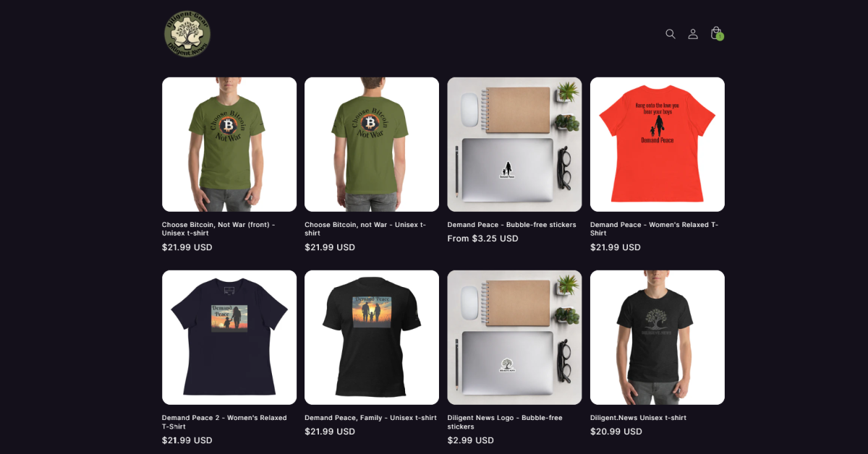Open the black Diligent.News tree t-shirt image
The image size is (868, 454).
(x=658, y=338)
